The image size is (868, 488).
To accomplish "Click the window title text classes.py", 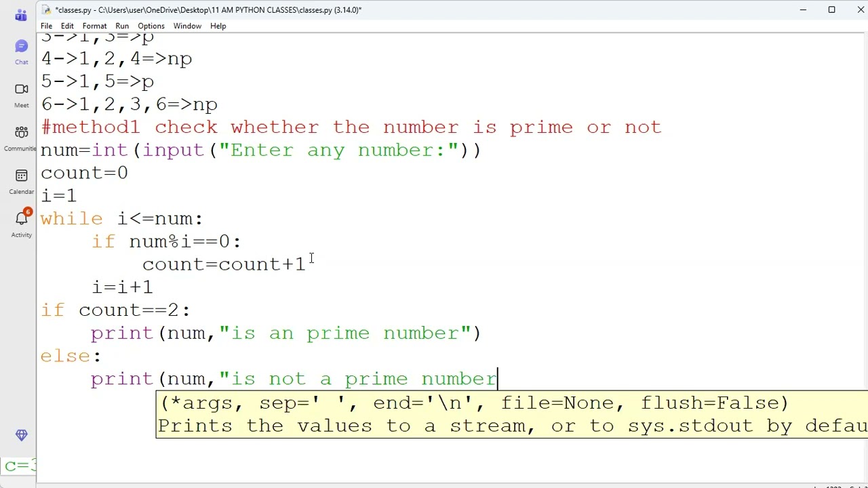I will [x=208, y=9].
